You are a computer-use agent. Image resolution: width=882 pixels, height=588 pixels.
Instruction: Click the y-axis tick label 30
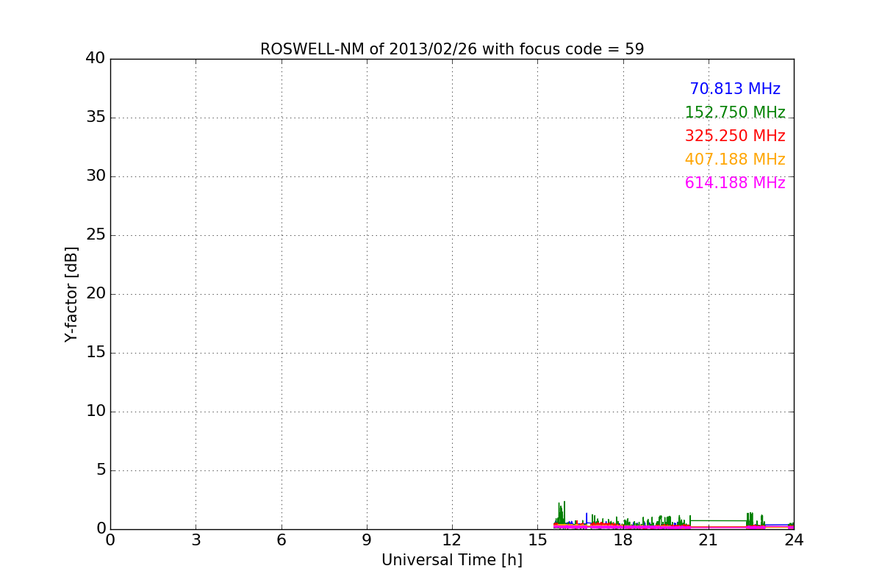(96, 176)
